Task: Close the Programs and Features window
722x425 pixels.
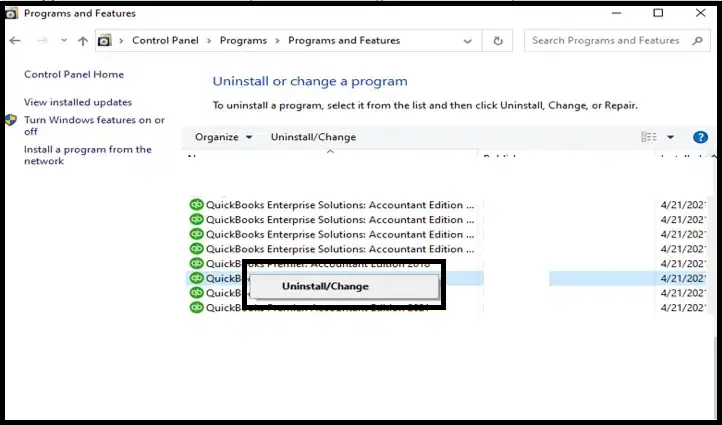Action: click(x=700, y=13)
